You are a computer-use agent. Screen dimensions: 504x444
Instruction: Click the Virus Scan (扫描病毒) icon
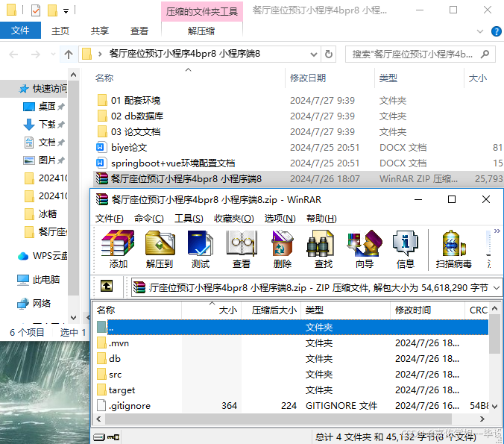pos(453,249)
